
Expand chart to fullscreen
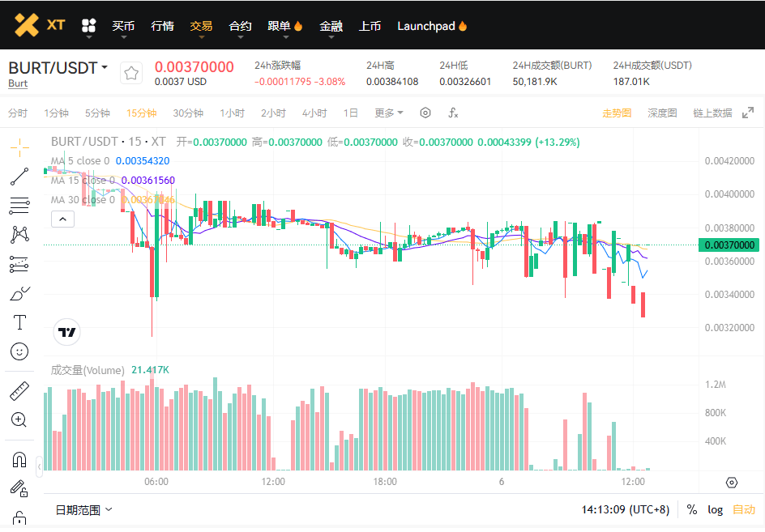click(x=748, y=113)
